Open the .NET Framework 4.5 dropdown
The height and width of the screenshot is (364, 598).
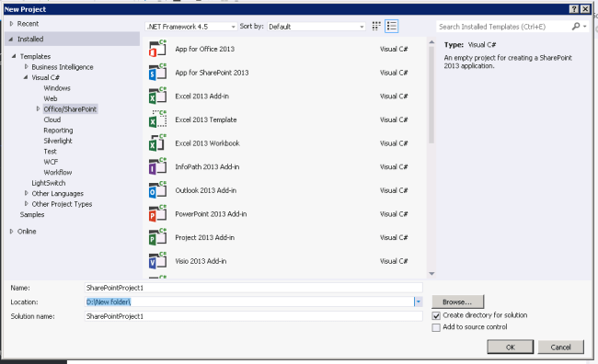click(x=191, y=27)
